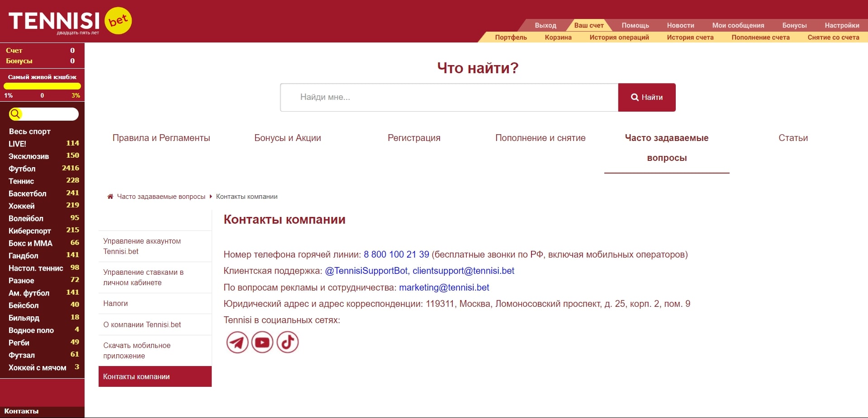
Task: Select Контакты компании in side menu
Action: [x=155, y=376]
